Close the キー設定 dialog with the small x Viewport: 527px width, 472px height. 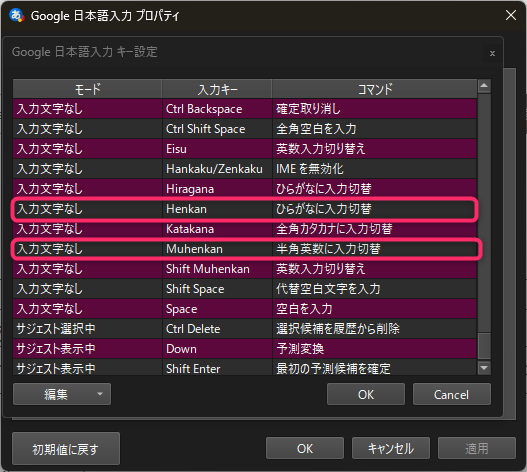point(492,53)
